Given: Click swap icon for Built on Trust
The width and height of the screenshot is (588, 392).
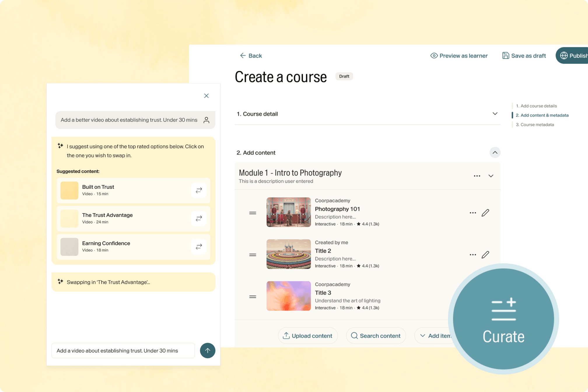Looking at the screenshot, I should [199, 190].
